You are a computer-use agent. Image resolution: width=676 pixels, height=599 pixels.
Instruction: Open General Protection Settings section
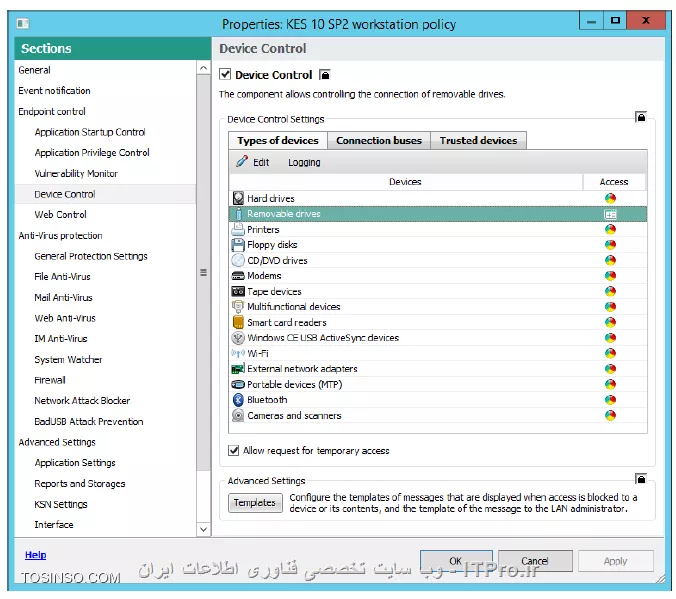91,256
